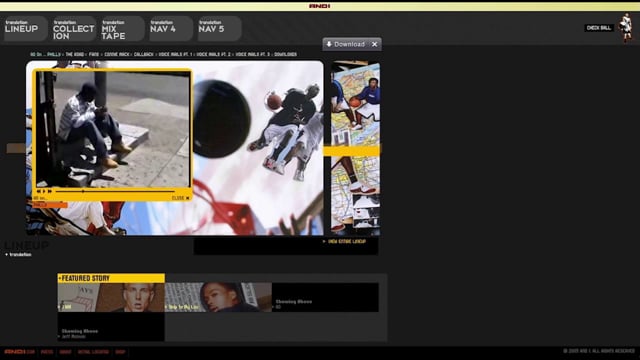Open VOICE MAILS PT. 2 link
This screenshot has height=360, width=640.
pos(213,54)
